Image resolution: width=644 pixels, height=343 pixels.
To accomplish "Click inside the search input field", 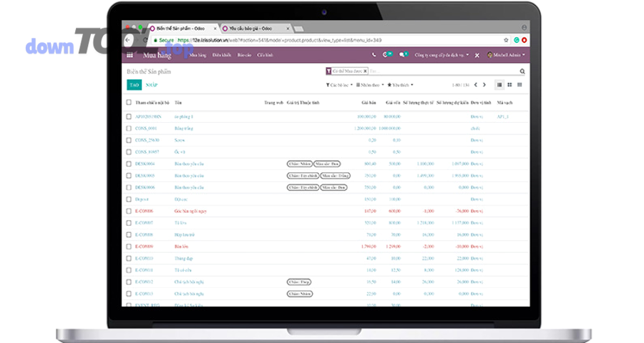I will click(444, 71).
